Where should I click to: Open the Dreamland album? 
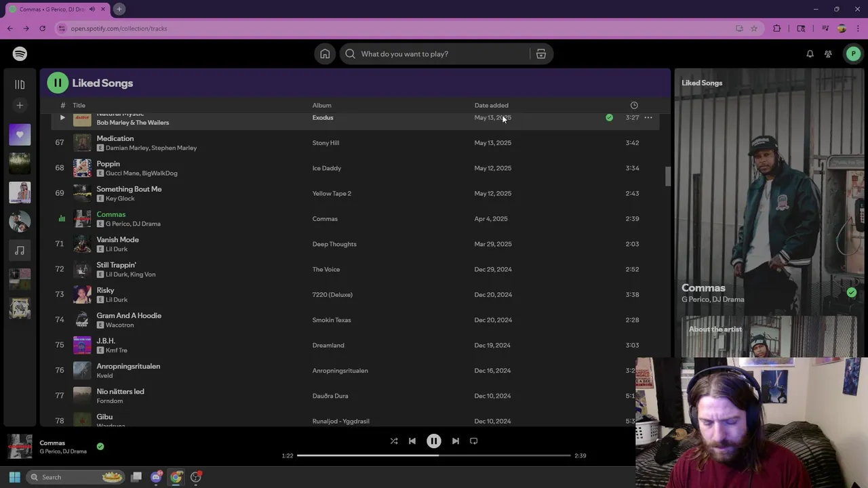[328, 345]
